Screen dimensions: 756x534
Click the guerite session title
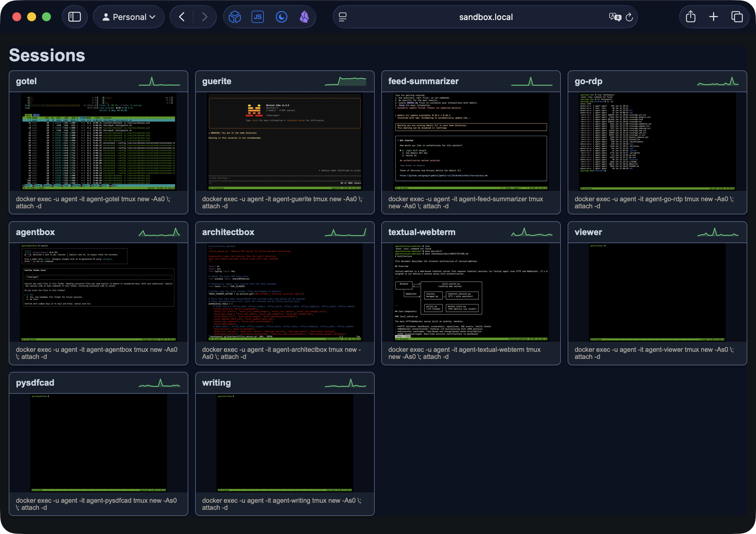pyautogui.click(x=217, y=81)
